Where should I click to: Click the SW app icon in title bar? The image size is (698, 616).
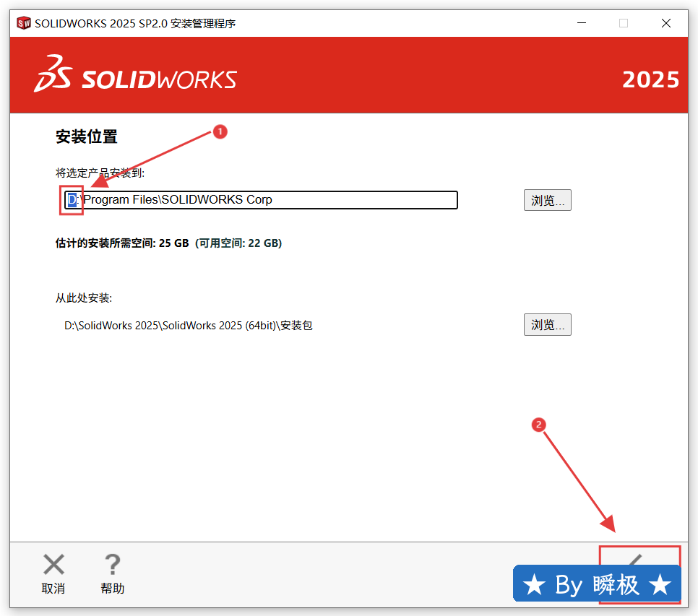click(24, 23)
